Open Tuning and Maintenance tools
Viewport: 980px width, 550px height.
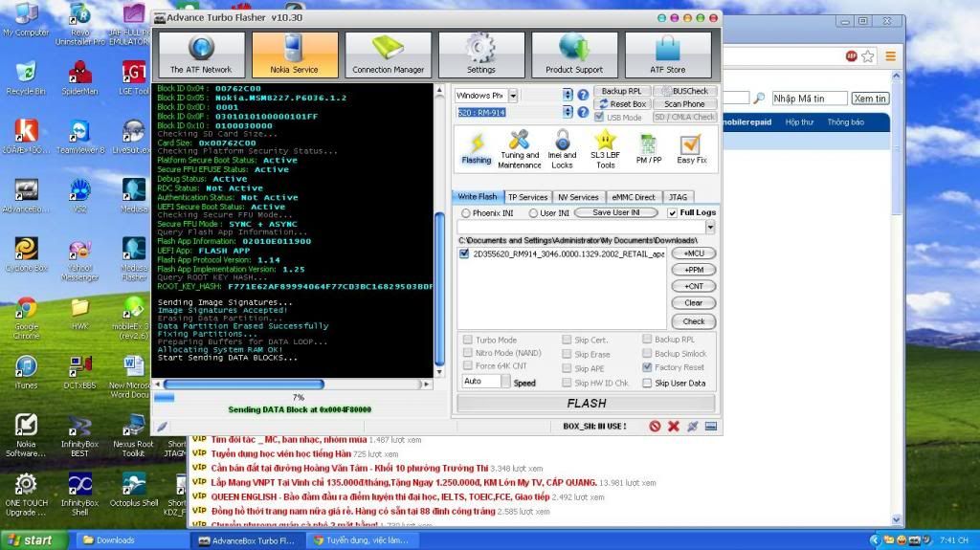click(x=520, y=149)
